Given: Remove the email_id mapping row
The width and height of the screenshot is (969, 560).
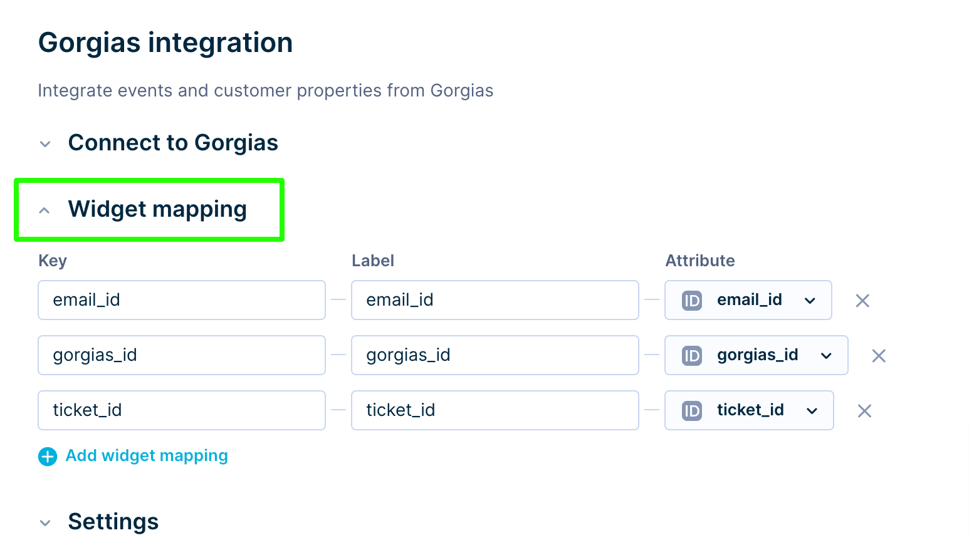Looking at the screenshot, I should tap(862, 301).
